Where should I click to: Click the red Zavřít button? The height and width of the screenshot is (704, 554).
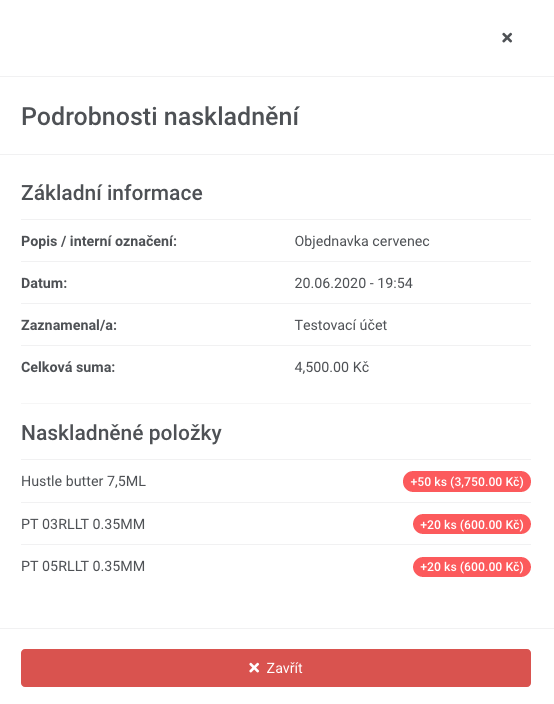click(276, 668)
